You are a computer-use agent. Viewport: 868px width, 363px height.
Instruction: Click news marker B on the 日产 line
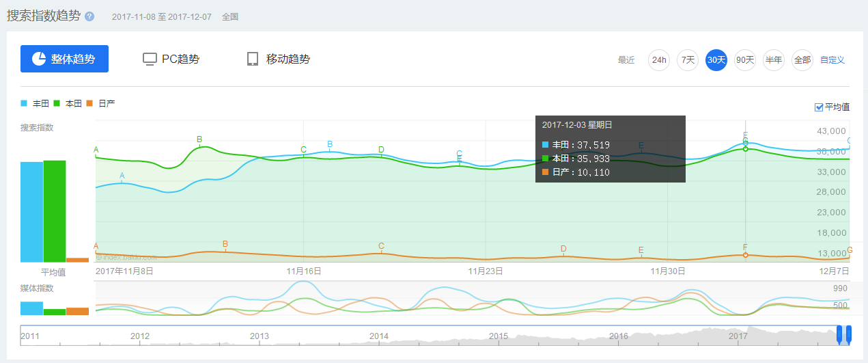coord(225,244)
